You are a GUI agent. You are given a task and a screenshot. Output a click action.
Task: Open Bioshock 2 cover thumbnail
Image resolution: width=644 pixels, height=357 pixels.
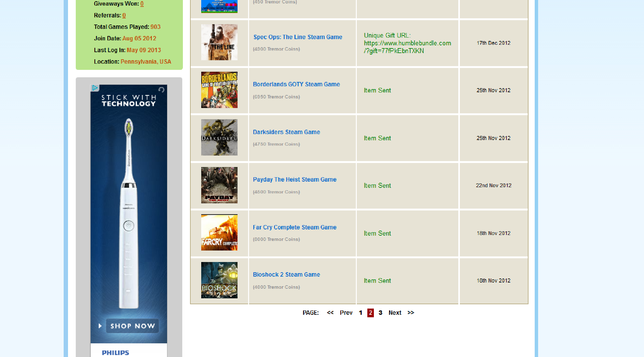[x=219, y=280]
